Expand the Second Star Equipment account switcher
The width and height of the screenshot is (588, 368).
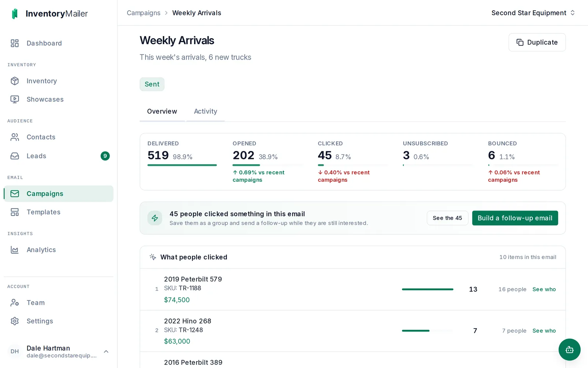[x=533, y=13]
